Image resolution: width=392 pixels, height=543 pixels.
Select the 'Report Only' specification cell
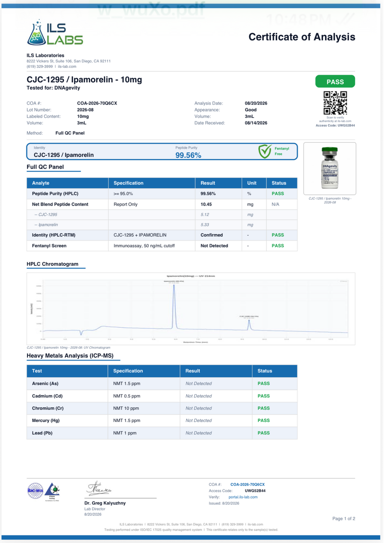click(126, 204)
